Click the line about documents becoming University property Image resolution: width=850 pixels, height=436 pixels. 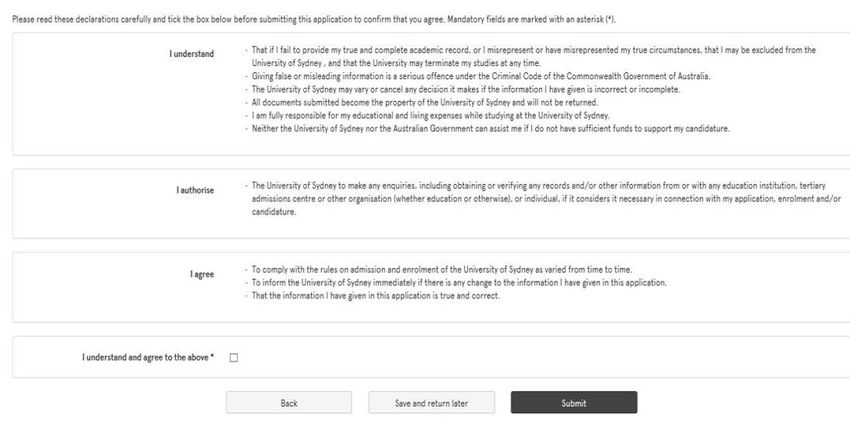click(424, 102)
